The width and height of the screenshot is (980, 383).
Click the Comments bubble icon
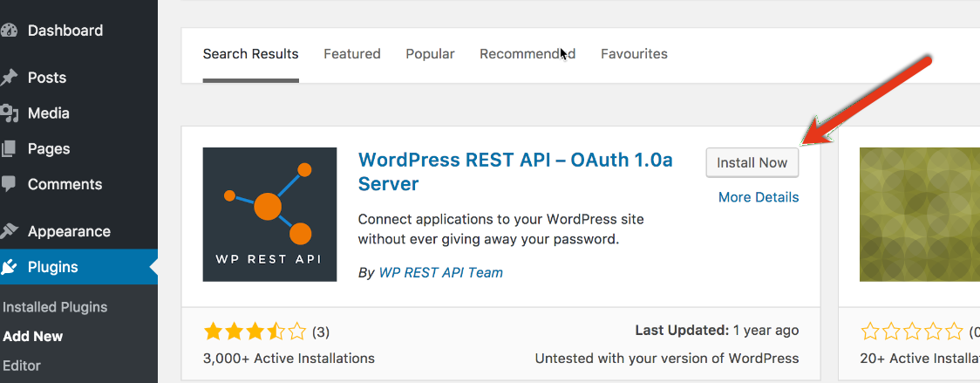(x=8, y=185)
